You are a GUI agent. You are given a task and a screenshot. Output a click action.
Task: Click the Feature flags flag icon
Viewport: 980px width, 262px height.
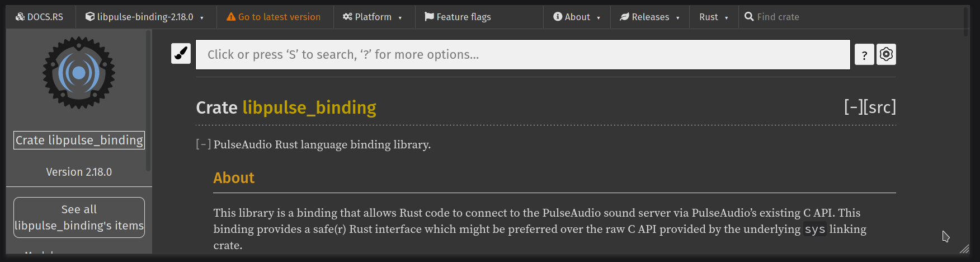pyautogui.click(x=429, y=17)
